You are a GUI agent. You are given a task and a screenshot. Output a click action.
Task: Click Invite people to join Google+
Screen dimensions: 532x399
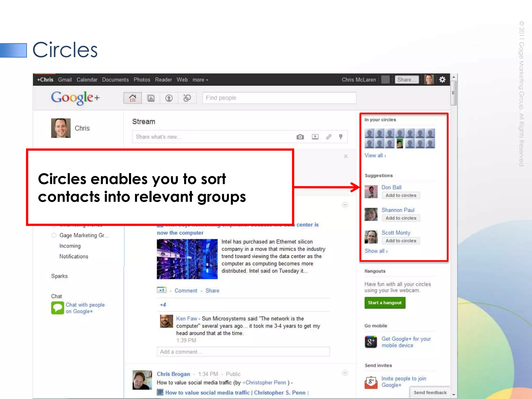[404, 382]
